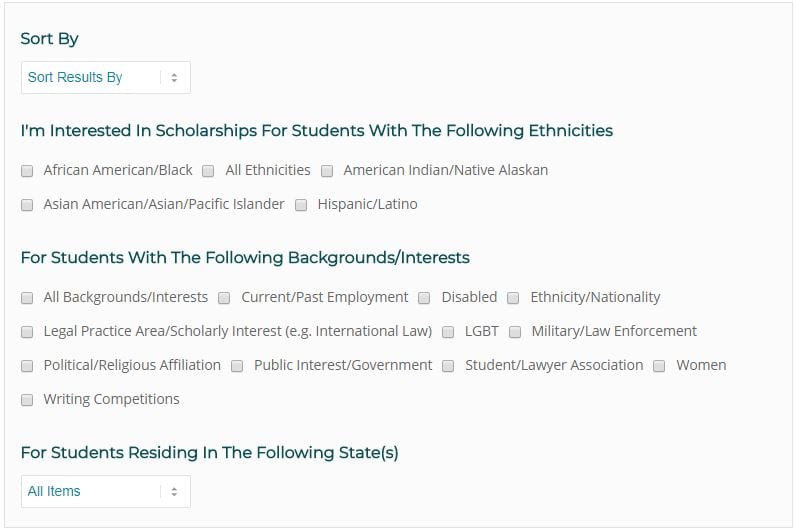
Task: Check the African American/Black checkbox
Action: pos(27,171)
